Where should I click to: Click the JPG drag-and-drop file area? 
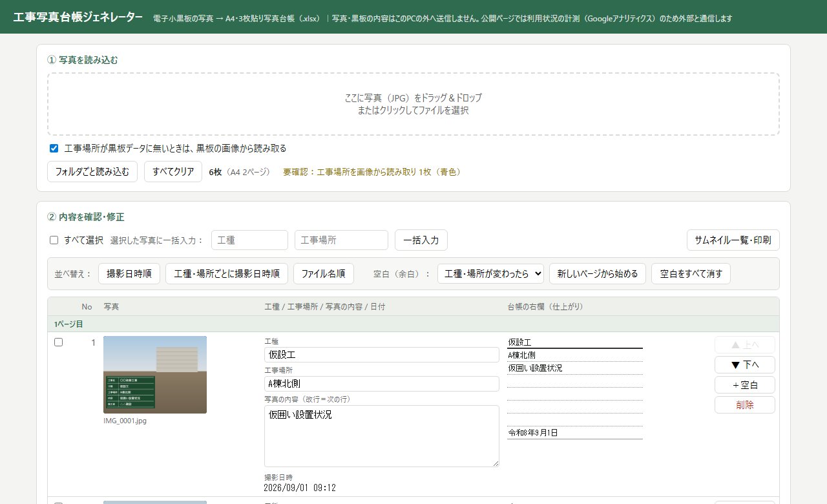point(413,104)
